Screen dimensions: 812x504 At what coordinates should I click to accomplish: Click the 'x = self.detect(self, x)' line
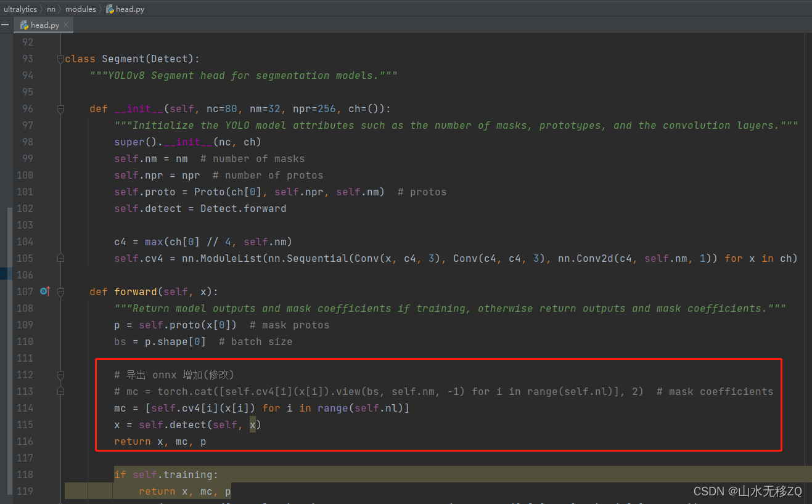pyautogui.click(x=188, y=425)
